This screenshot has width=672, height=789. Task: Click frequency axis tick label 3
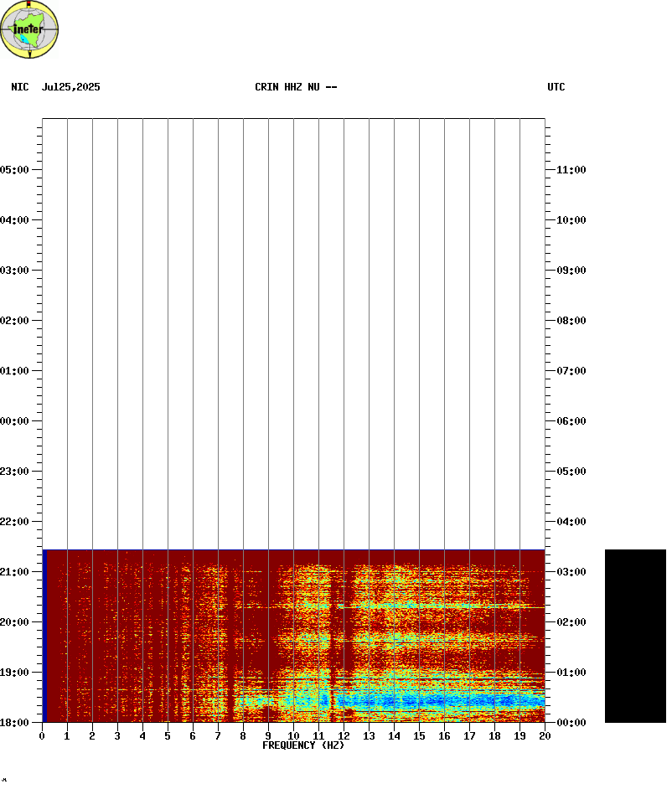tap(117, 736)
